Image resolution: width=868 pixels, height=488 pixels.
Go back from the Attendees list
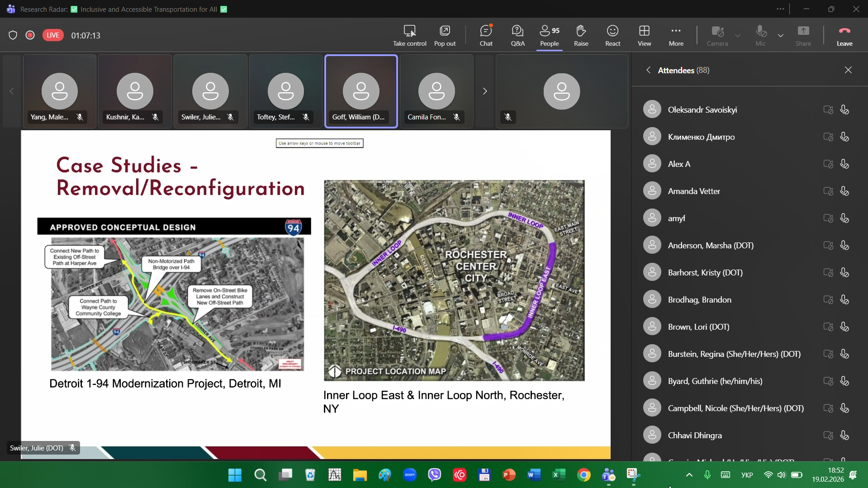pos(648,70)
